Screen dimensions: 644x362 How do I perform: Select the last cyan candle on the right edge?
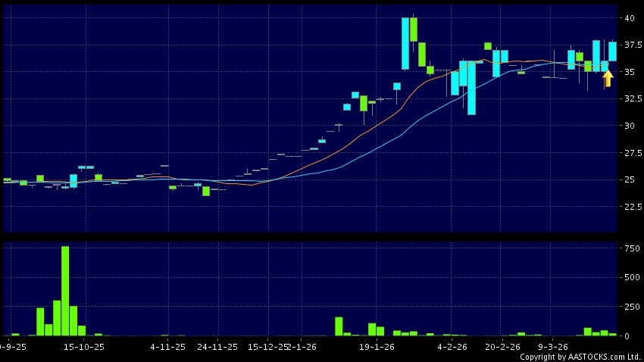(612, 51)
